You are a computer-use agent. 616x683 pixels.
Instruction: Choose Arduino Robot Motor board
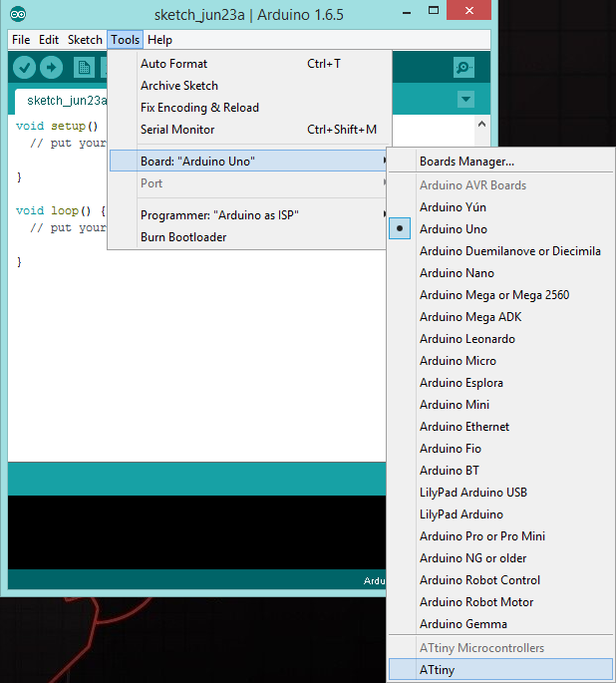coord(500,601)
